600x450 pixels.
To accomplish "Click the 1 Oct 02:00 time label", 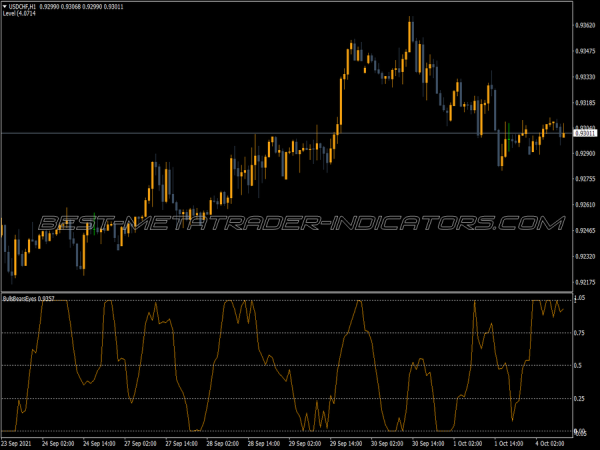I will point(468,444).
